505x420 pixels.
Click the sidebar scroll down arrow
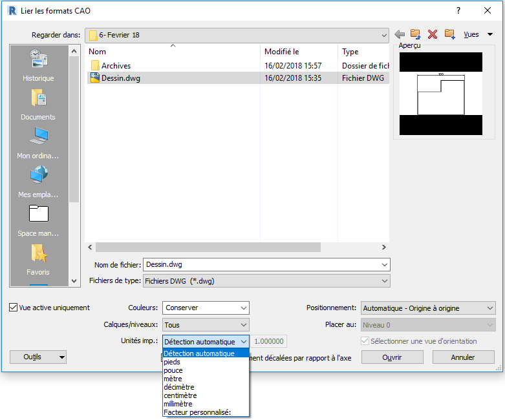click(x=74, y=281)
